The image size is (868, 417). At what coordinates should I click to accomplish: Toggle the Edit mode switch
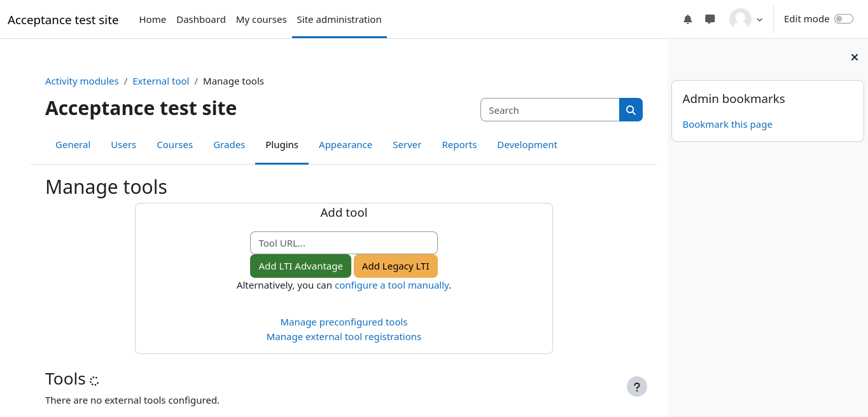(x=843, y=19)
